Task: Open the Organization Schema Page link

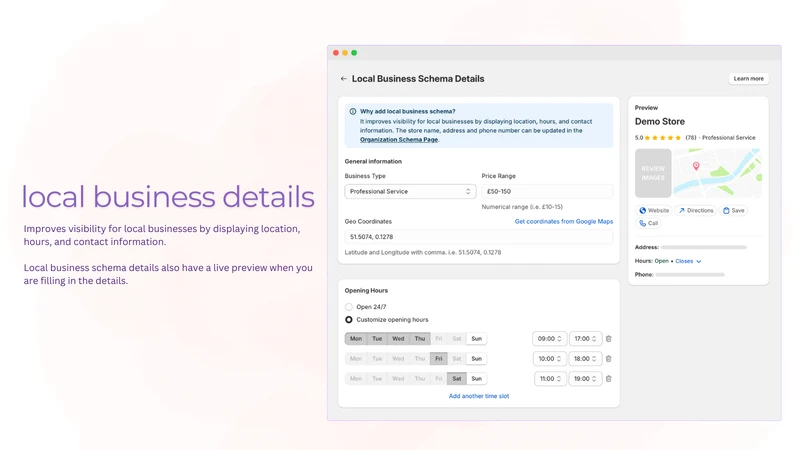Action: pos(398,139)
